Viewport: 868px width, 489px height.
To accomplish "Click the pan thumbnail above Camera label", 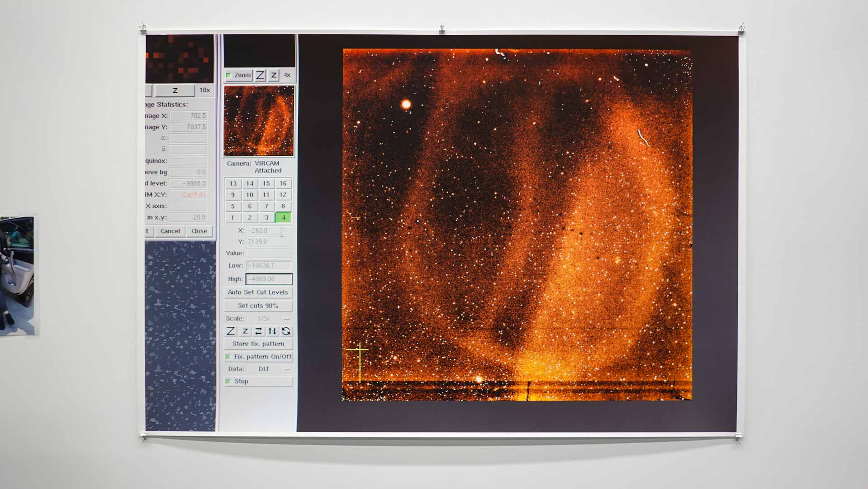I will 259,121.
